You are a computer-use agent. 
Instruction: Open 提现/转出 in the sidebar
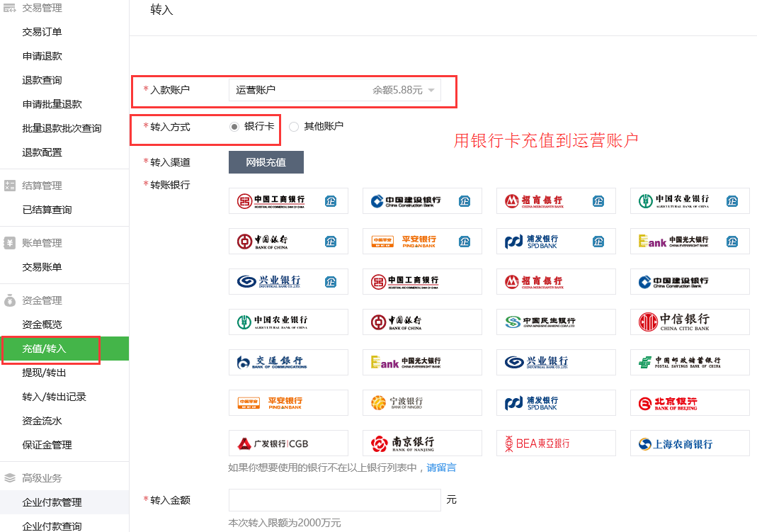pyautogui.click(x=44, y=373)
